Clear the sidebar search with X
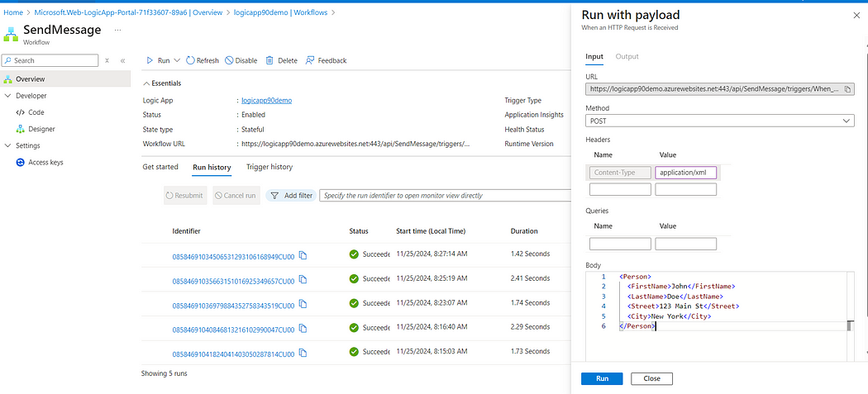 click(x=107, y=61)
